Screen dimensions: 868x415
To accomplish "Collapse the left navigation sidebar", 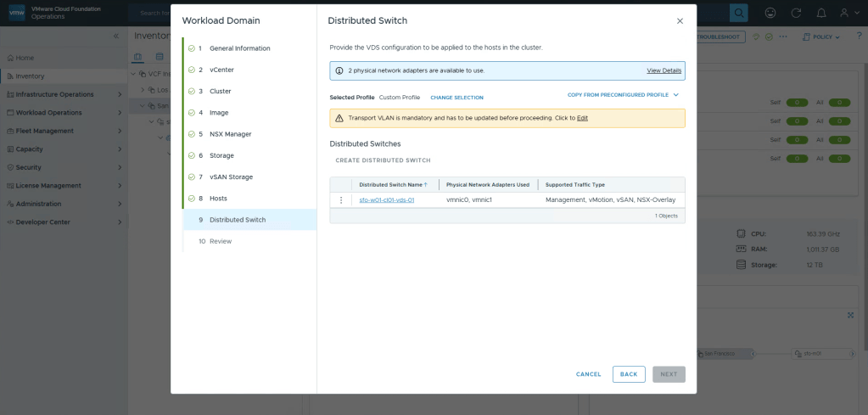I will pyautogui.click(x=116, y=36).
